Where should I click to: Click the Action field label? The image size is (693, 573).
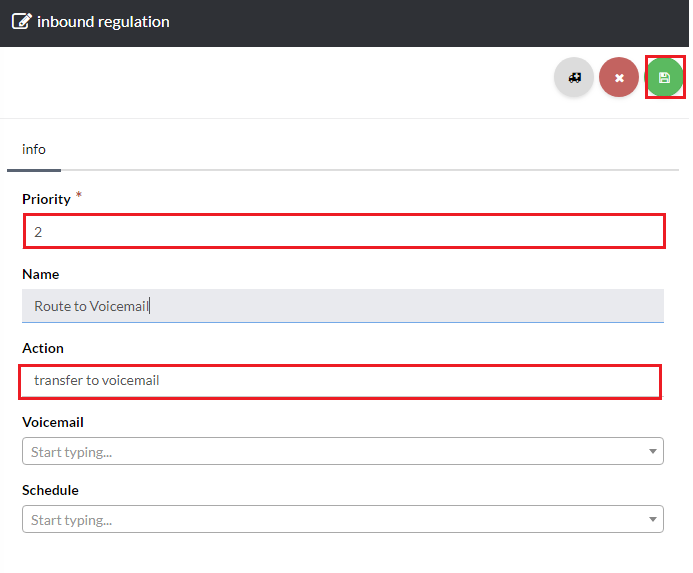[x=43, y=348]
